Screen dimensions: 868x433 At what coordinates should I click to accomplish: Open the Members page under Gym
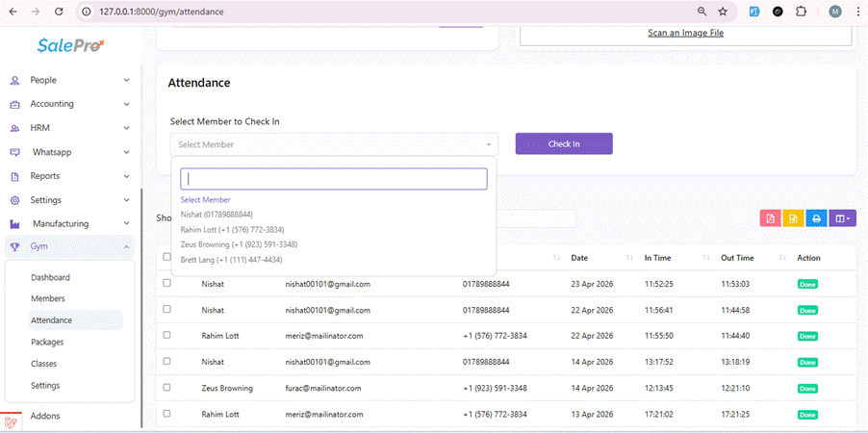[x=48, y=299]
